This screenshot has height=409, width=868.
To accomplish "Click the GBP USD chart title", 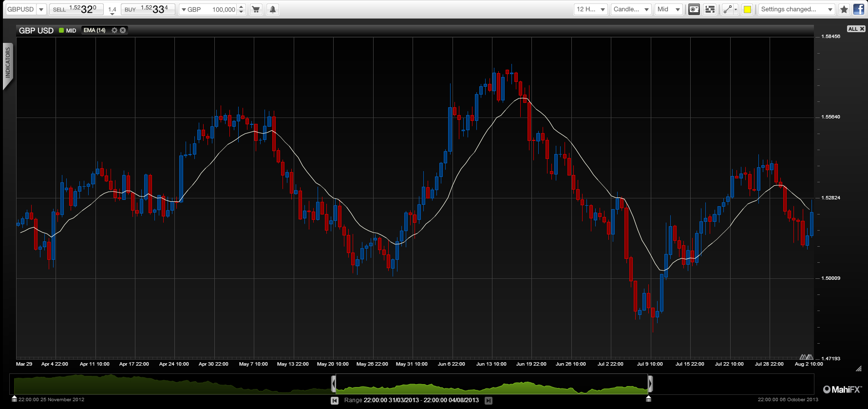I will pos(36,31).
